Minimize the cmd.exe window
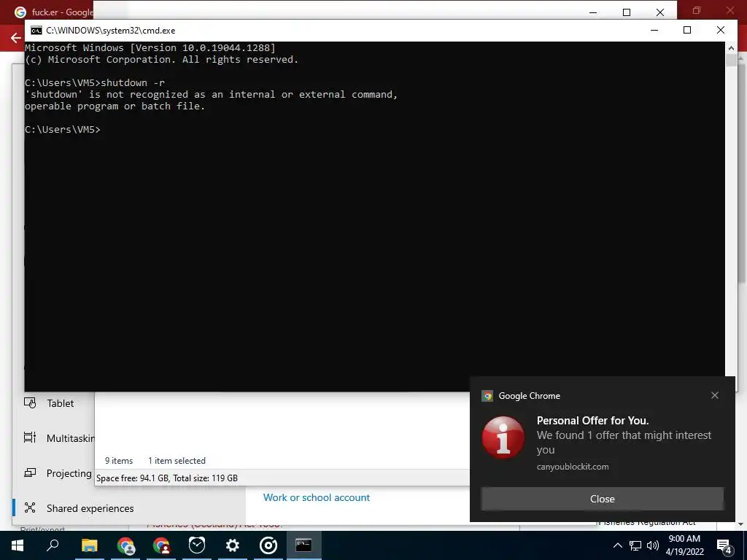 click(x=654, y=30)
